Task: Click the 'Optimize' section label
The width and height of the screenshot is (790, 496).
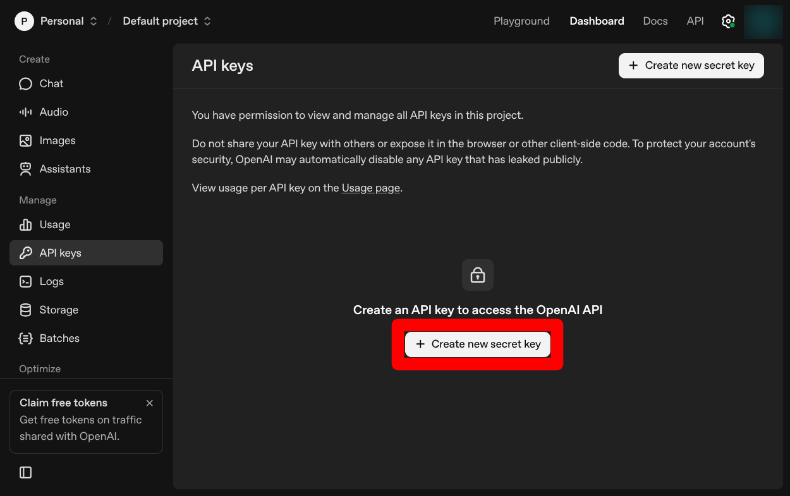Action: [x=40, y=369]
